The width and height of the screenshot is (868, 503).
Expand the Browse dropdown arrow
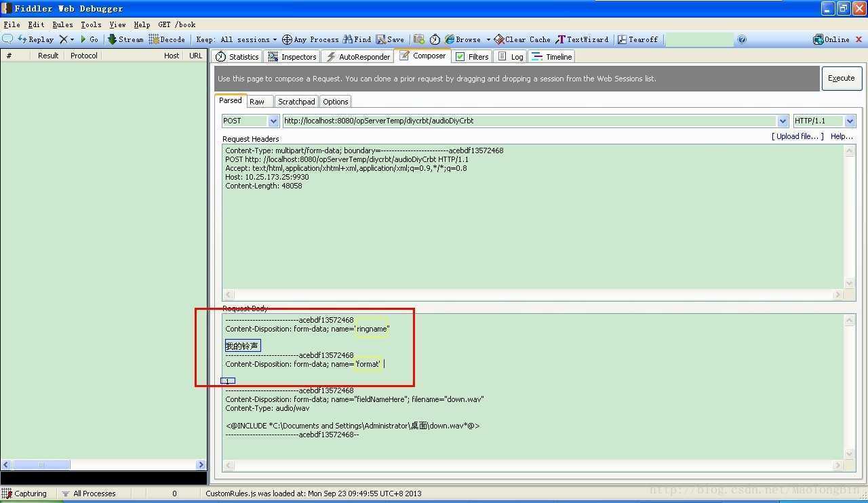tap(488, 39)
